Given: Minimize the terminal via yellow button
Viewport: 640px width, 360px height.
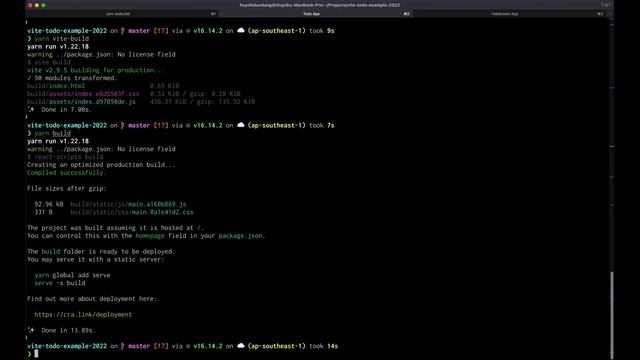Looking at the screenshot, I should coord(37,5).
